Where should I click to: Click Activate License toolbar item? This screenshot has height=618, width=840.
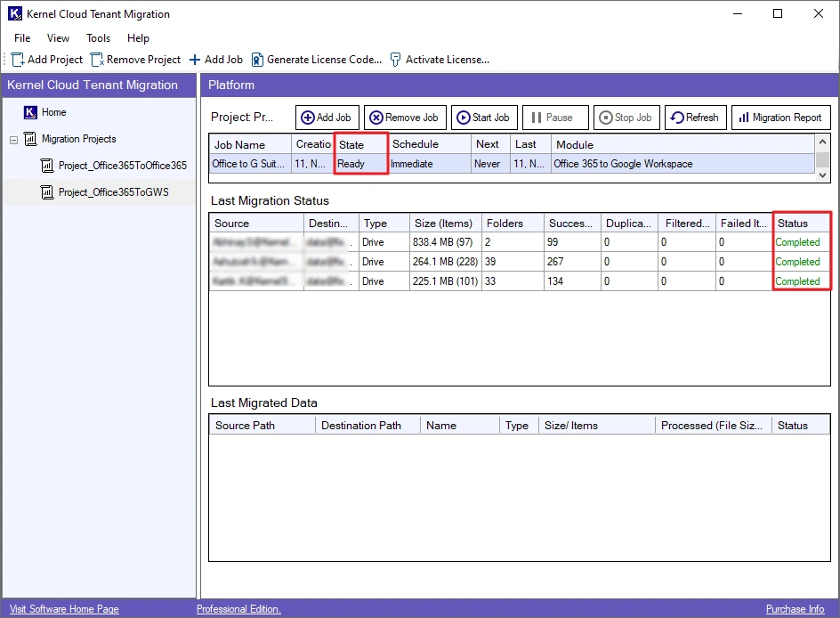click(440, 60)
